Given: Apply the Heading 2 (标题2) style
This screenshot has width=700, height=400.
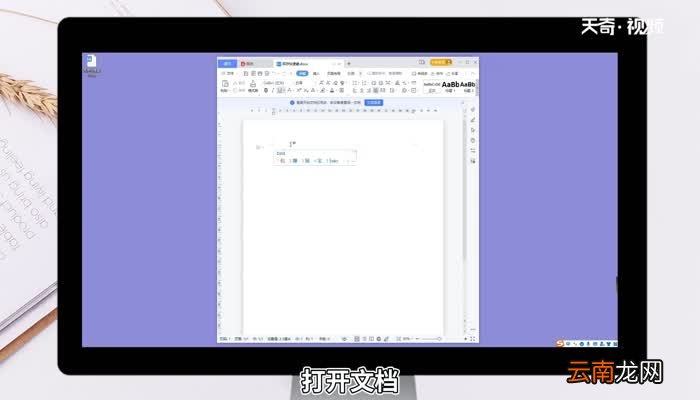Looking at the screenshot, I should point(468,87).
